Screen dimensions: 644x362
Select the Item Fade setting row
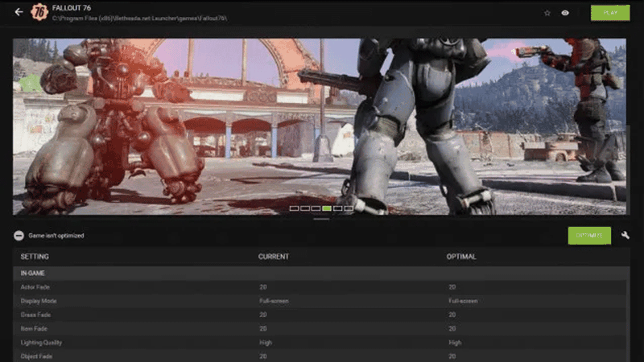pyautogui.click(x=320, y=329)
